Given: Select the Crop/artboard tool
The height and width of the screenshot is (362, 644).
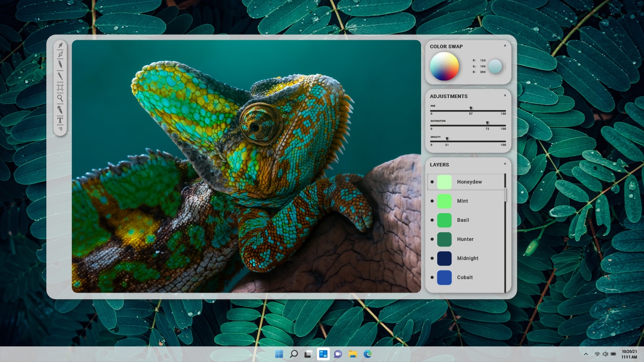Looking at the screenshot, I should coord(60,87).
